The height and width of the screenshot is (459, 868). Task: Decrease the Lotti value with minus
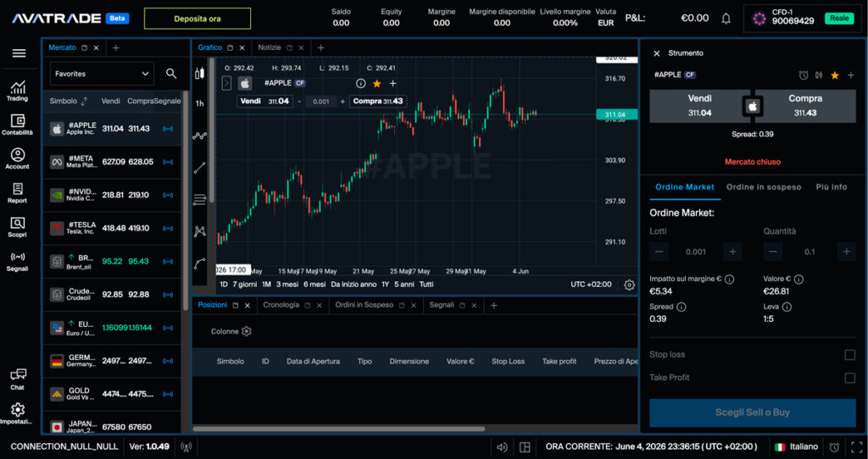point(659,252)
